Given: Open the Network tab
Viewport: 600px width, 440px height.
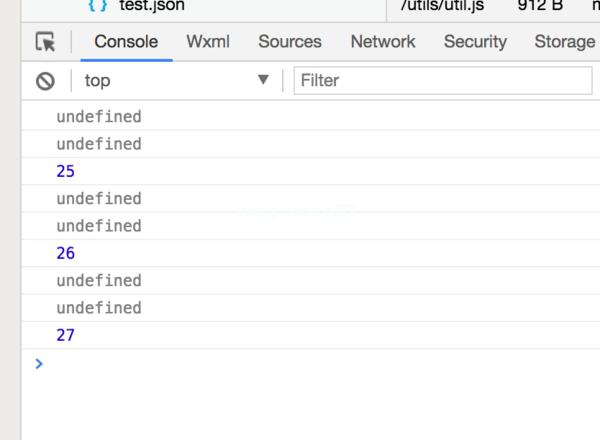Looking at the screenshot, I should [383, 42].
